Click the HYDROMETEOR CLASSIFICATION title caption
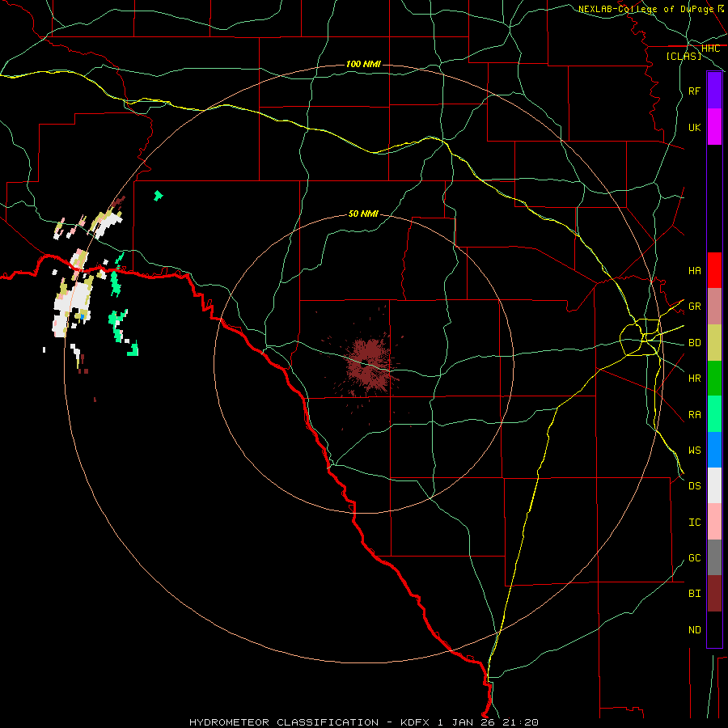 coord(363,722)
